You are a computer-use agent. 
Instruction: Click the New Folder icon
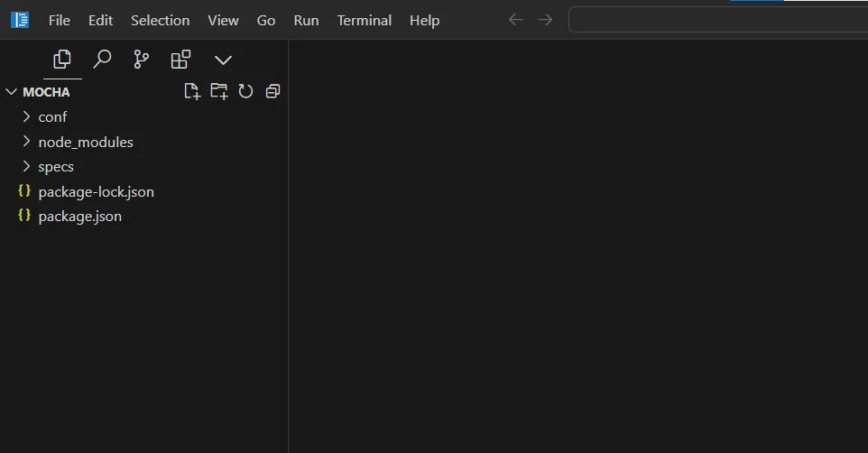click(x=218, y=91)
